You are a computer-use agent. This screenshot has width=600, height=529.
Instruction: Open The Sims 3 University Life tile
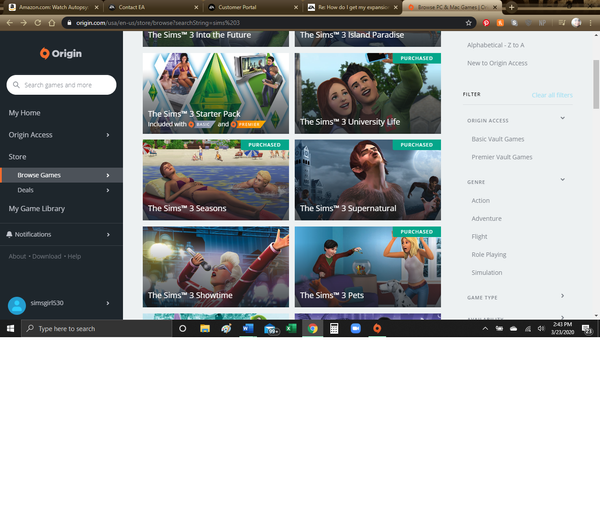coord(368,93)
